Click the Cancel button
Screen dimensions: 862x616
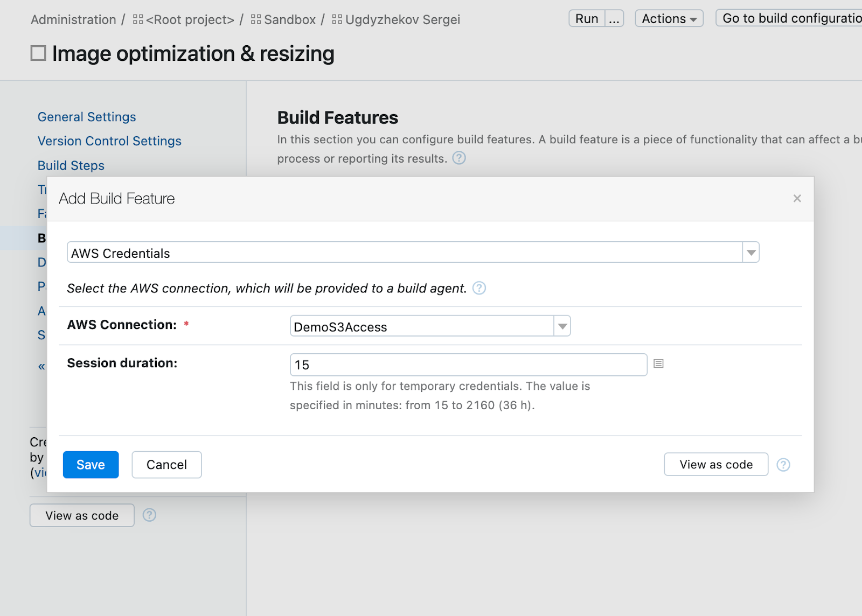166,465
